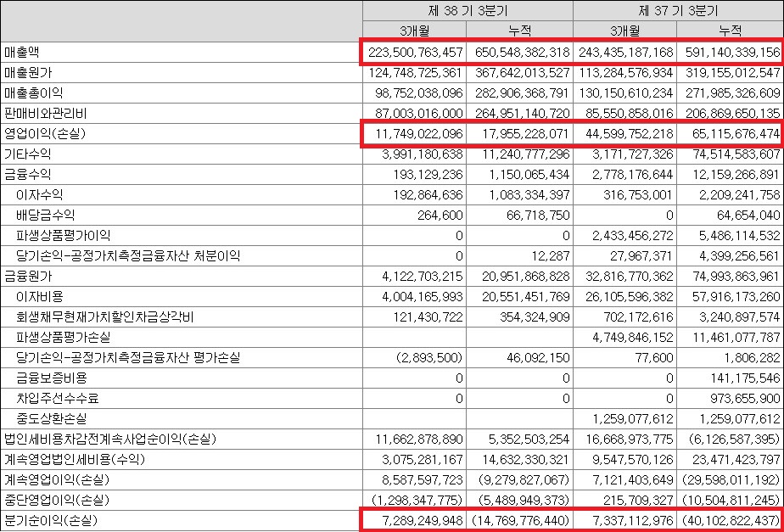The height and width of the screenshot is (532, 784).
Task: Click the 중도상환손실 row label
Action: point(51,419)
